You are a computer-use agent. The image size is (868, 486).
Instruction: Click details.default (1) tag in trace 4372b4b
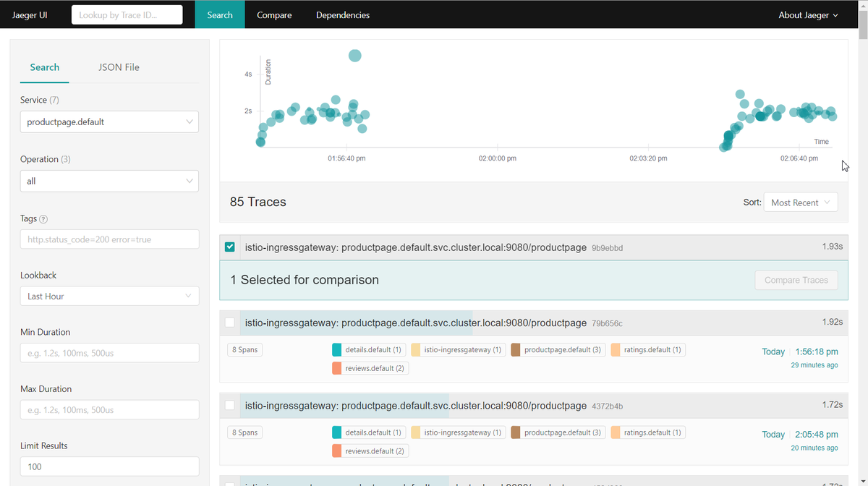(x=369, y=432)
